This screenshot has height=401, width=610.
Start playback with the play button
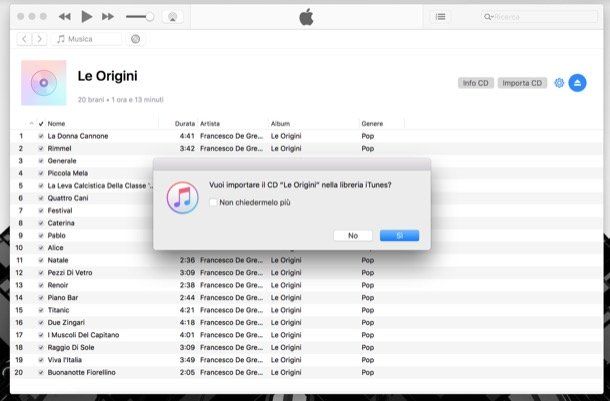(x=86, y=17)
